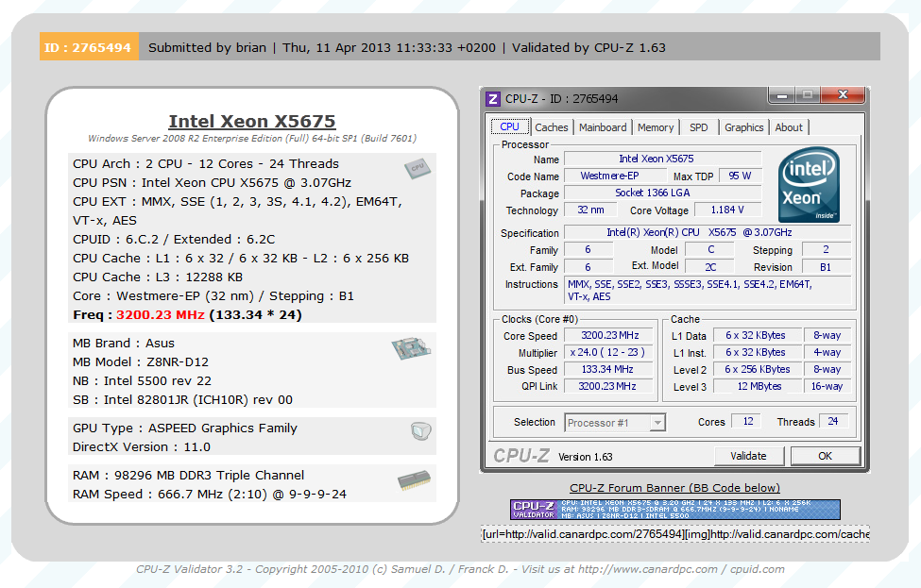Click the Threads value 24
Viewport: 921px width, 588px height.
click(832, 421)
